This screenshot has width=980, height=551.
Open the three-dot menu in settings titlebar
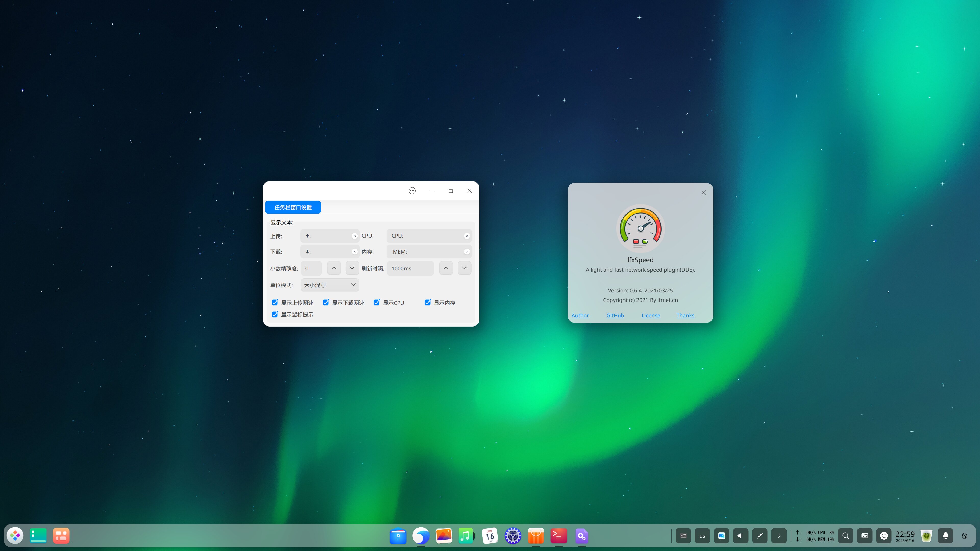click(412, 191)
